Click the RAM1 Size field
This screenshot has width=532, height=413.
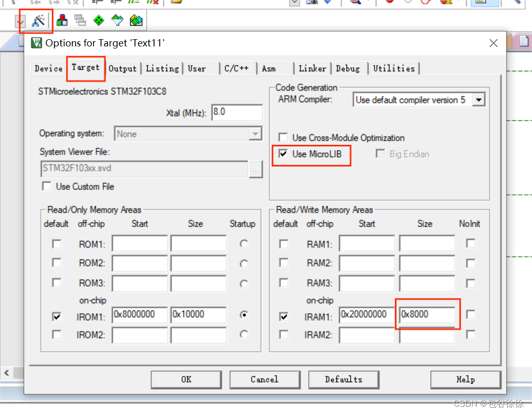point(427,243)
